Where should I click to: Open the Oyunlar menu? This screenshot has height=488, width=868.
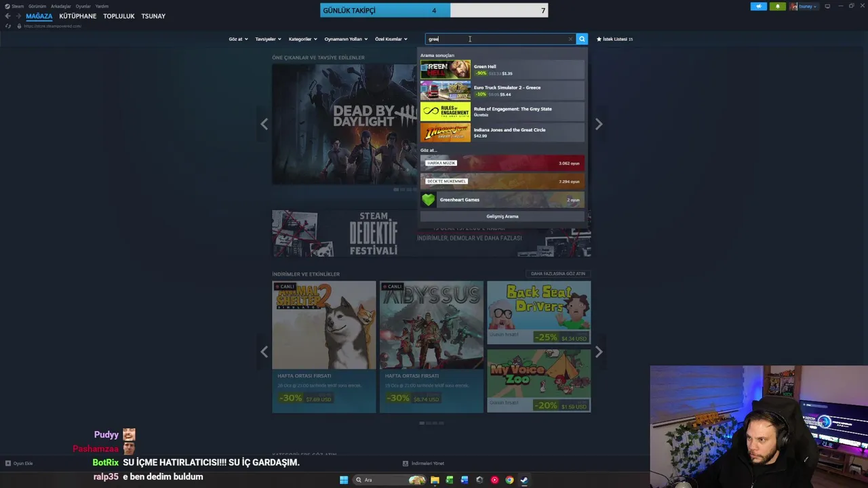[83, 6]
